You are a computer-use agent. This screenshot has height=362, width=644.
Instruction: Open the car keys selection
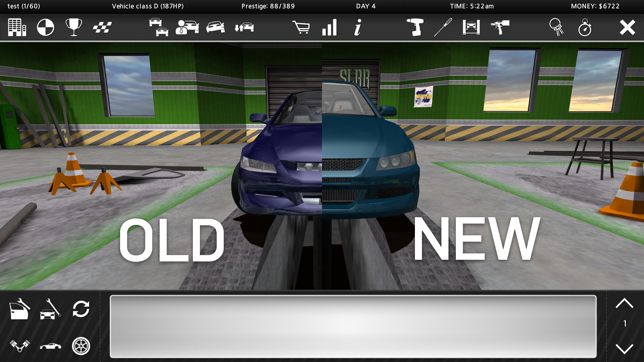557,27
